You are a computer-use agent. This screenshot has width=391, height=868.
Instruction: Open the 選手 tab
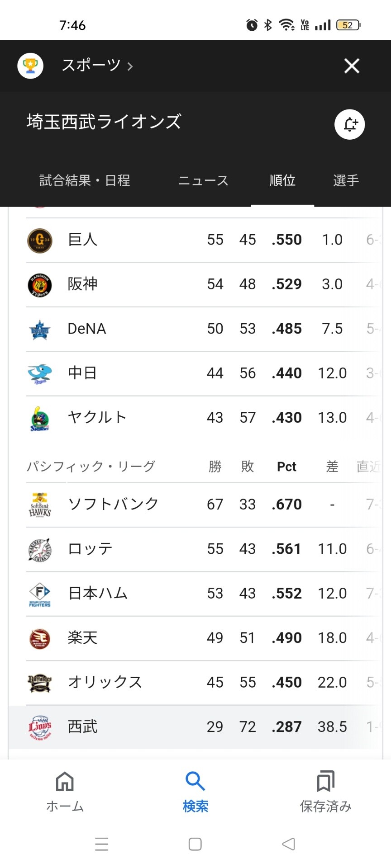[x=346, y=180]
